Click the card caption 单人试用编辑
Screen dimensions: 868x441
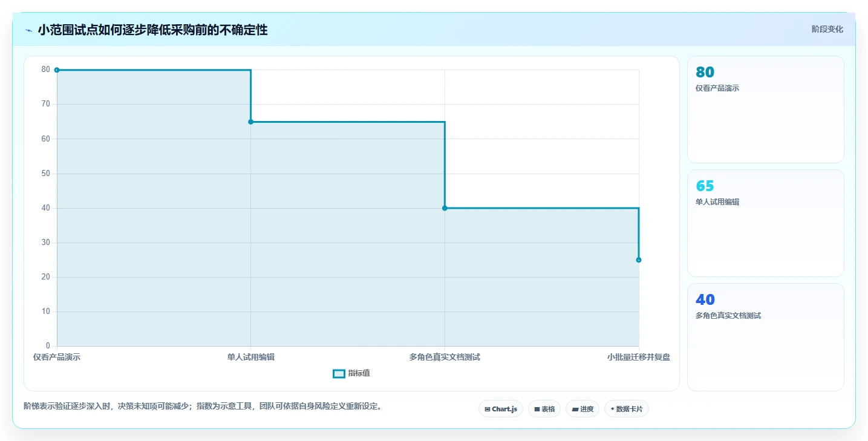click(x=717, y=202)
